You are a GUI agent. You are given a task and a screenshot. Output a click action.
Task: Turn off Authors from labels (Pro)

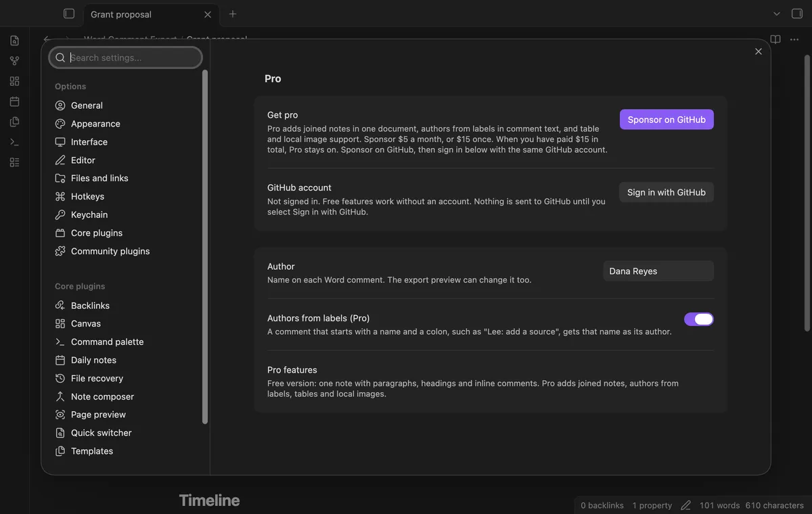coord(699,319)
